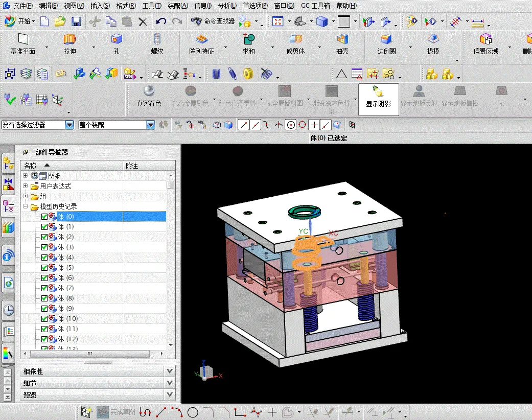Expand the 组 tree node
This screenshot has height=420, width=532.
pyautogui.click(x=26, y=196)
